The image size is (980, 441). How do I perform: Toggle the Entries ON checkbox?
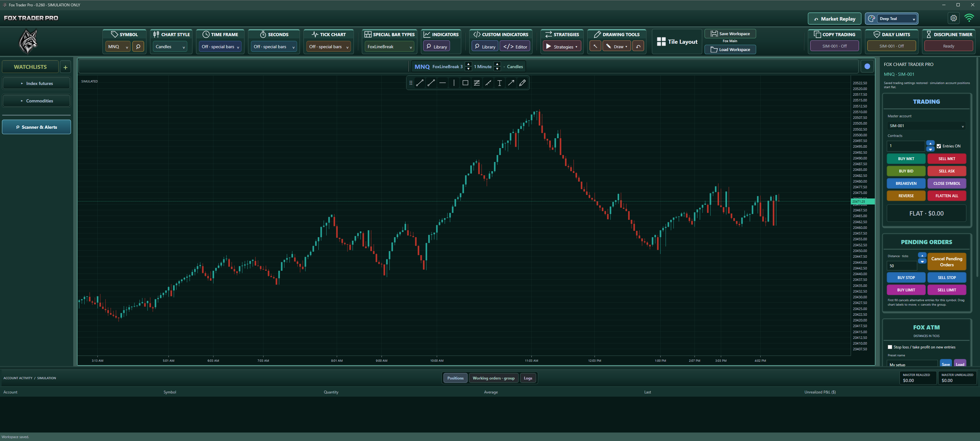tap(938, 146)
